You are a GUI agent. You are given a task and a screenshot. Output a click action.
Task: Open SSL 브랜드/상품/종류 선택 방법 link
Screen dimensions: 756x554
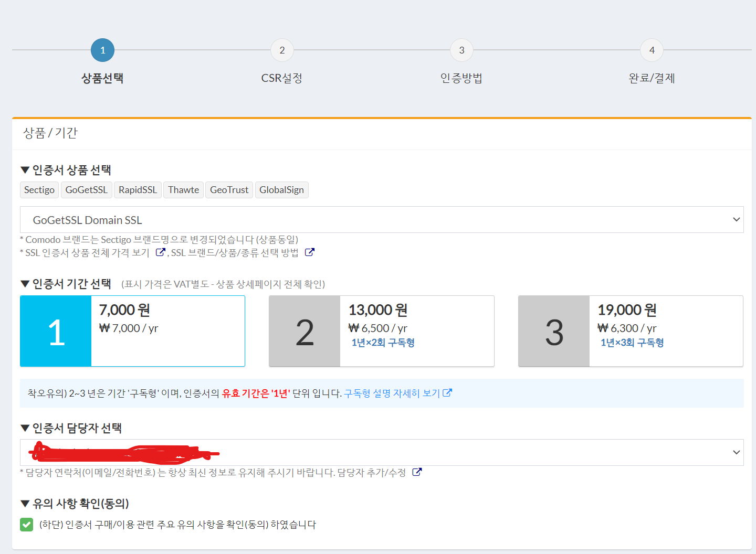point(235,252)
